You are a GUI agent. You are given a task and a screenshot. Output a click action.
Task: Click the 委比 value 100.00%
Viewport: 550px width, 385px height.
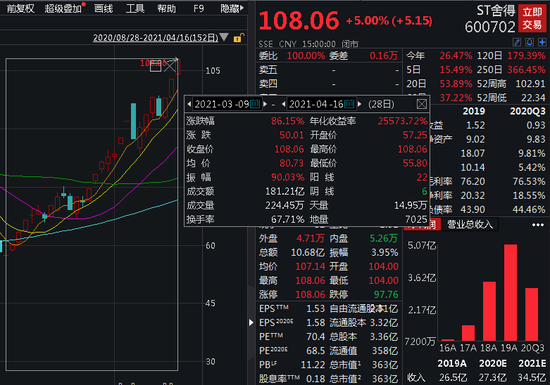point(306,56)
